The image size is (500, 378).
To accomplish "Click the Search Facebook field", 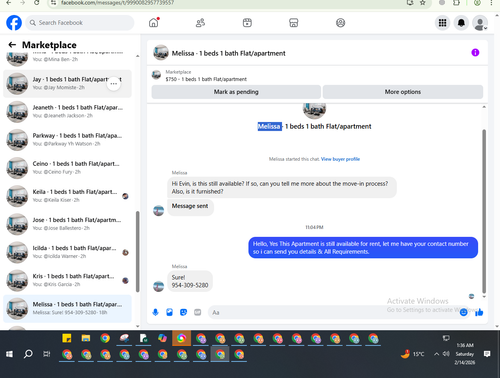I will click(x=80, y=23).
